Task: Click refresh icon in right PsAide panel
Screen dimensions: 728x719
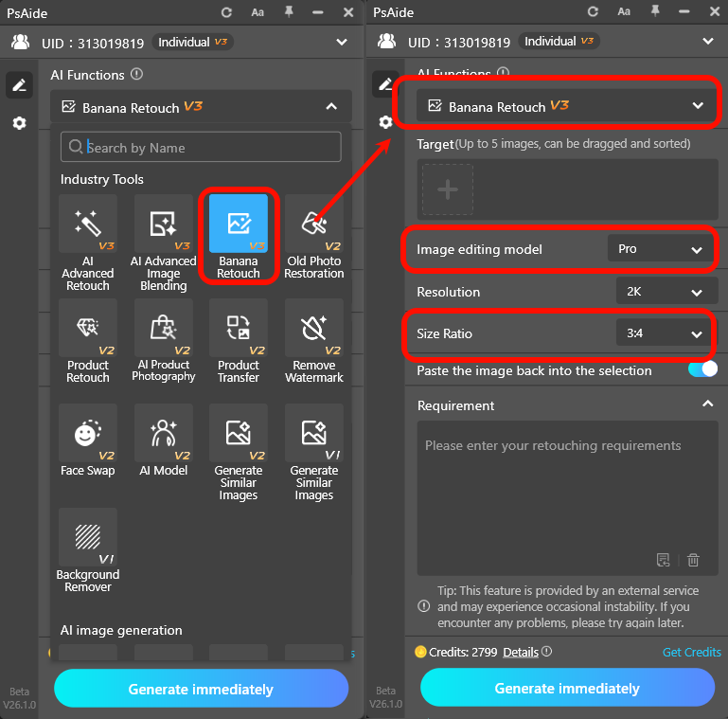Action: coord(593,11)
